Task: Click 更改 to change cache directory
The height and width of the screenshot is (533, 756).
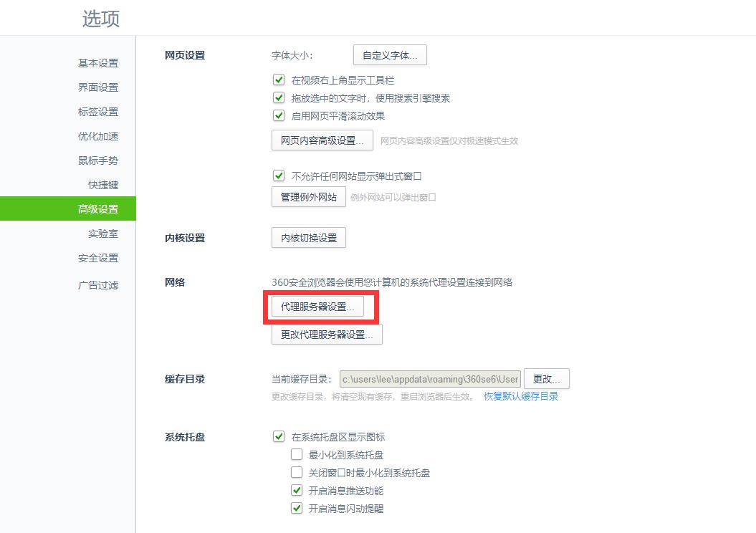Action: click(547, 378)
